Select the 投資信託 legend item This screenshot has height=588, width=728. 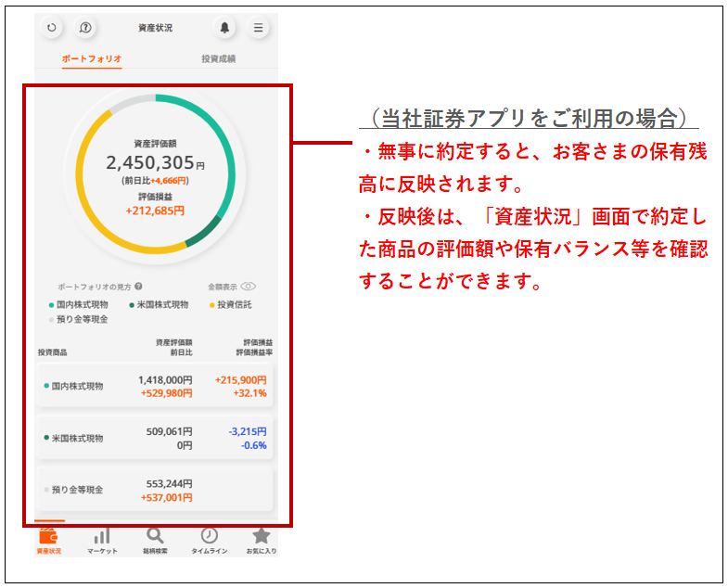point(231,305)
